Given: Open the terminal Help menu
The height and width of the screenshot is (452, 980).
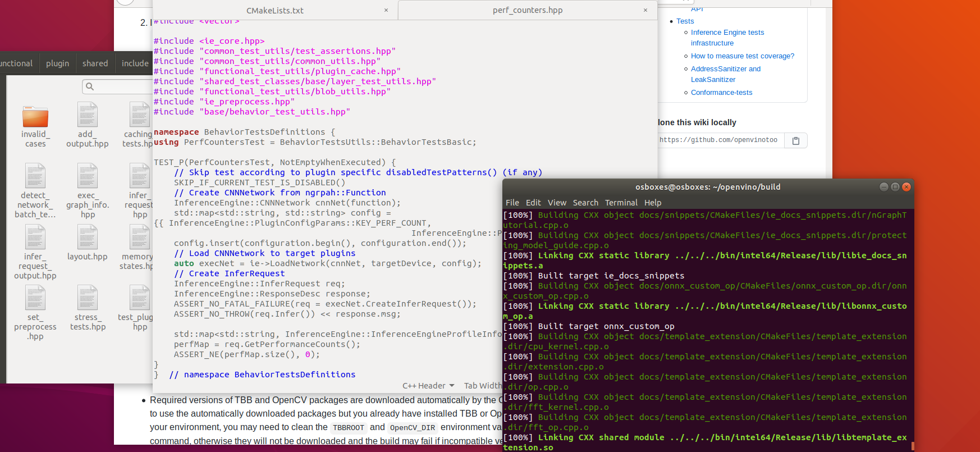Looking at the screenshot, I should click(x=653, y=203).
